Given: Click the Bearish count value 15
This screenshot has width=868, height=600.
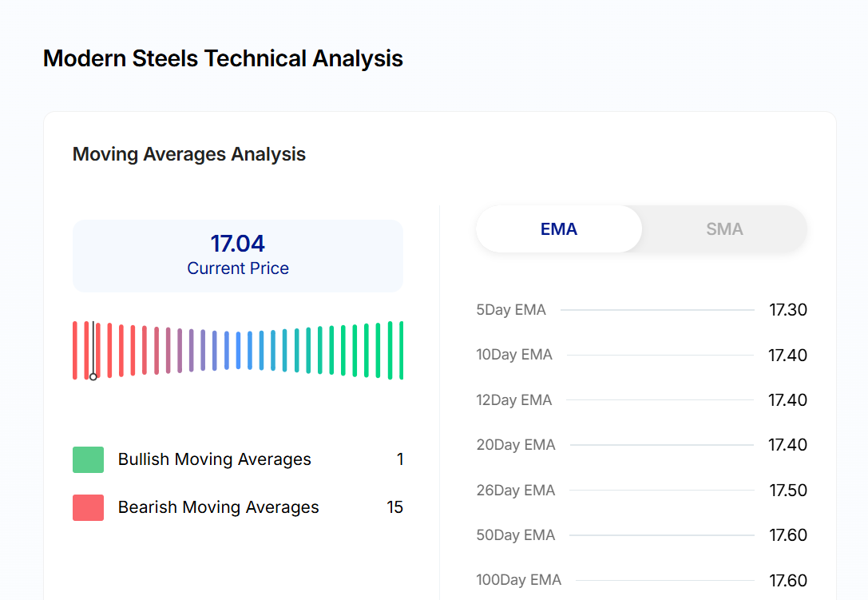Looking at the screenshot, I should pos(394,507).
